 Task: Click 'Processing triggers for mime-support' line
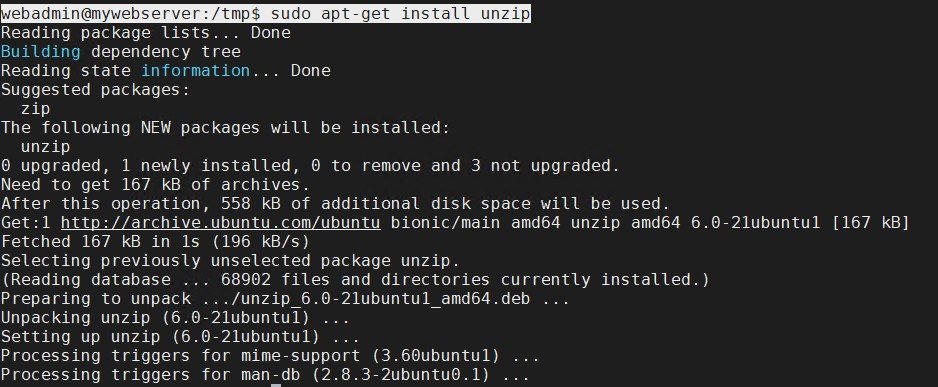pos(270,356)
